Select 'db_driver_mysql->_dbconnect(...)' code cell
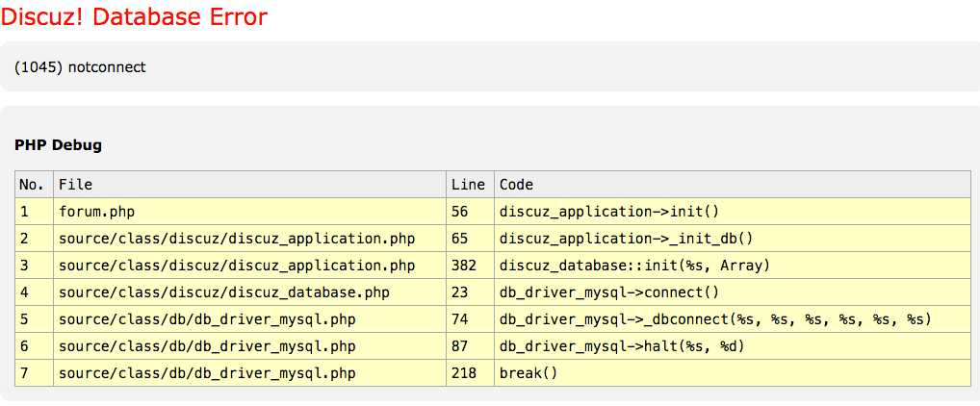The width and height of the screenshot is (980, 406). click(732, 319)
